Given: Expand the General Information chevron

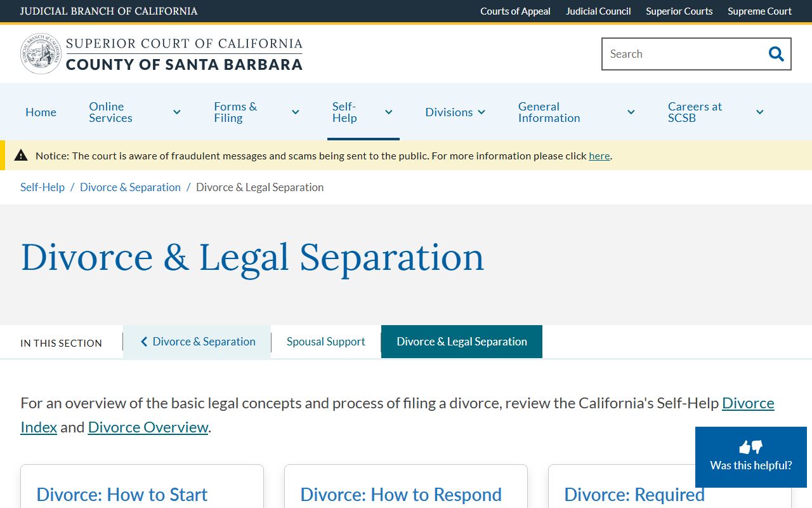Looking at the screenshot, I should click(x=631, y=112).
